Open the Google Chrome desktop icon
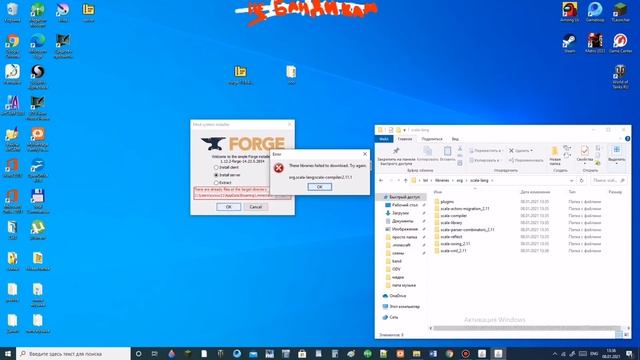The height and width of the screenshot is (360, 640). point(13,46)
